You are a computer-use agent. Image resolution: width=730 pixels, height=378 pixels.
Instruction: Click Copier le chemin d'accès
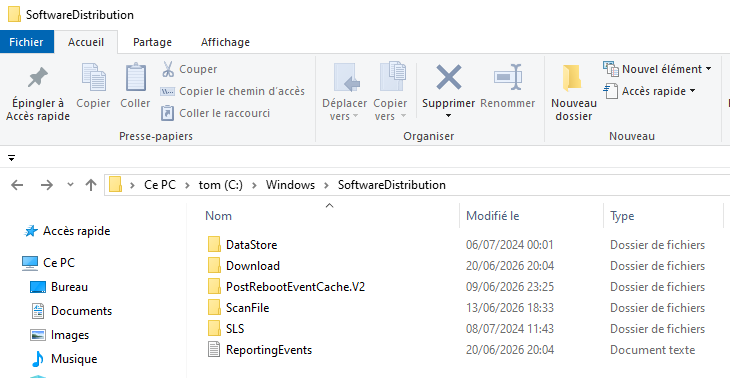(232, 91)
